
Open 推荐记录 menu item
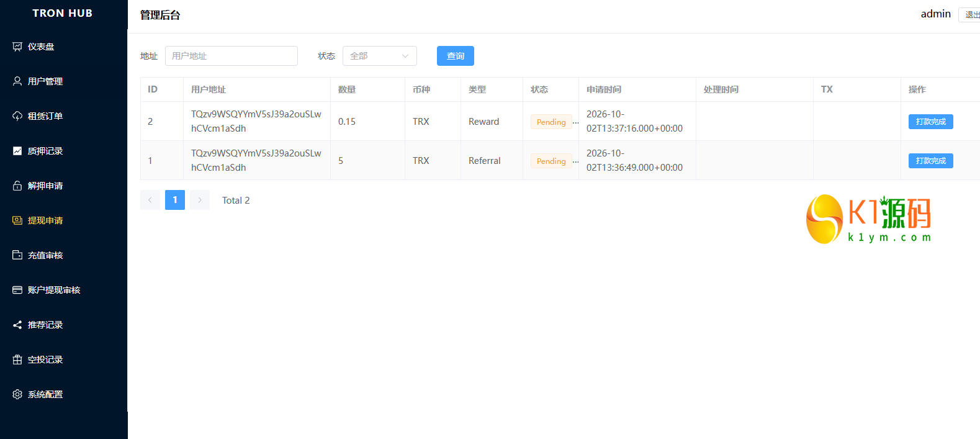pyautogui.click(x=64, y=325)
